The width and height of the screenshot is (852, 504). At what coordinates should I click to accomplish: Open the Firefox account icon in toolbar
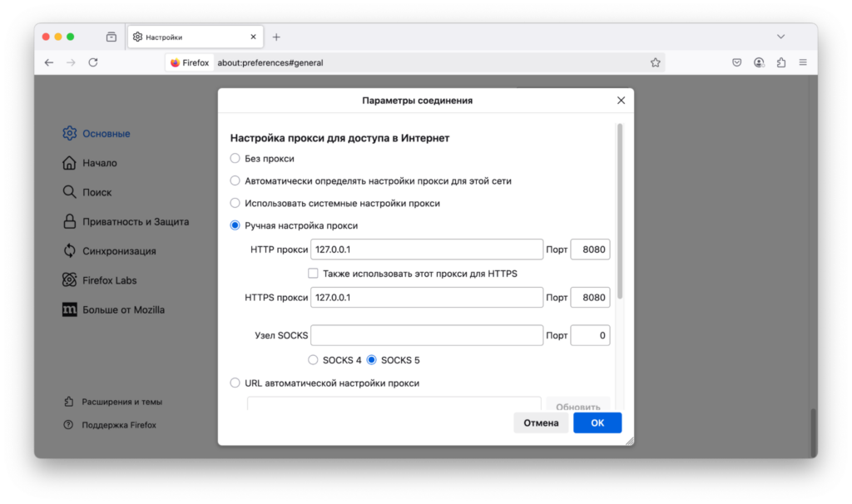pos(758,62)
